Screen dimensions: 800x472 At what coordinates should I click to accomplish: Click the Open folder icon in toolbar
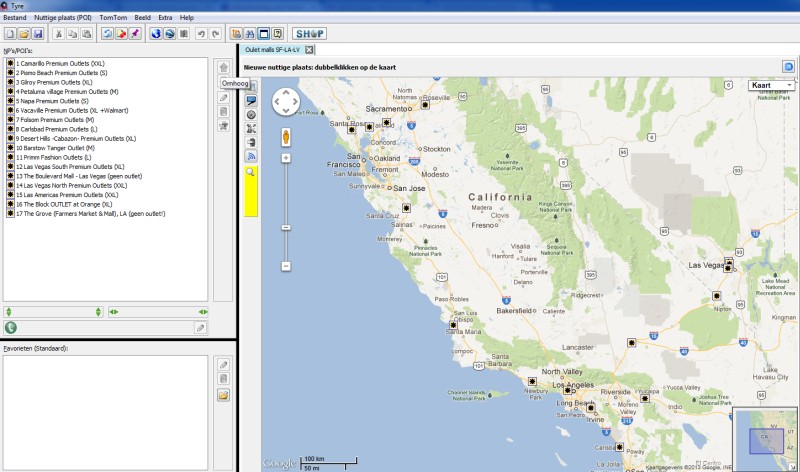click(24, 34)
